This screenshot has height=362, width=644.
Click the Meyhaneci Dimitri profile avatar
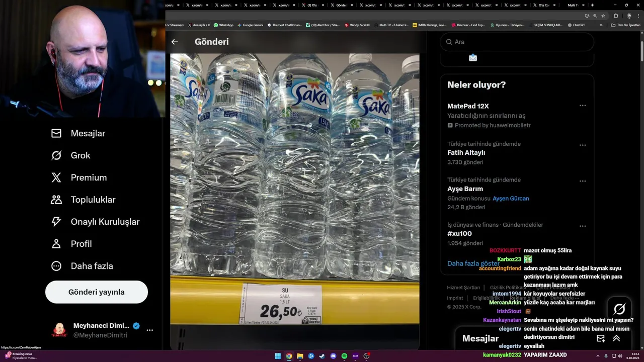tap(59, 330)
